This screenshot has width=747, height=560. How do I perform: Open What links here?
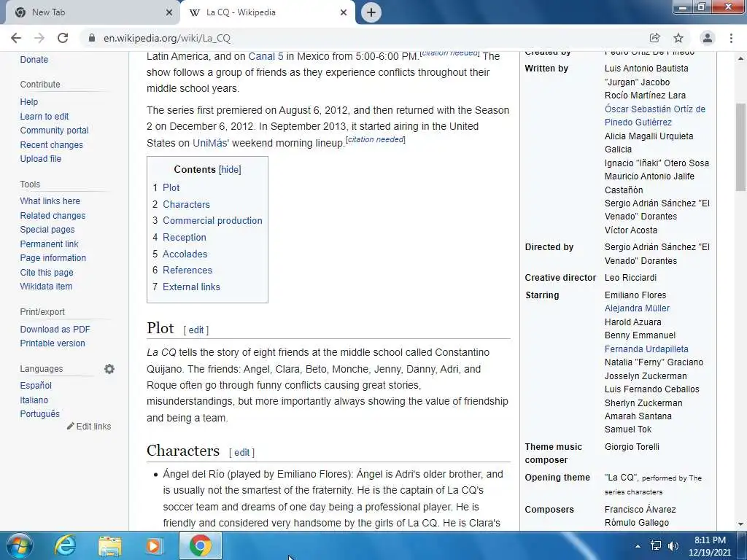(x=50, y=201)
